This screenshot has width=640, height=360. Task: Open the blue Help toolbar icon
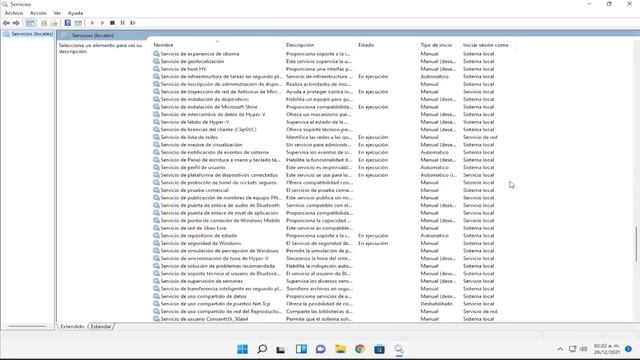pos(68,23)
